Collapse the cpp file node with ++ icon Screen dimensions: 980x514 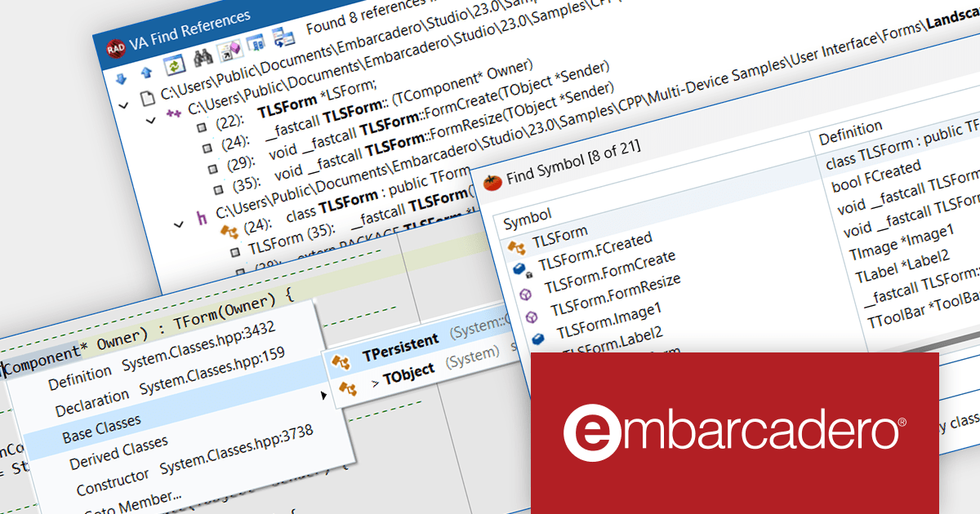click(x=151, y=120)
